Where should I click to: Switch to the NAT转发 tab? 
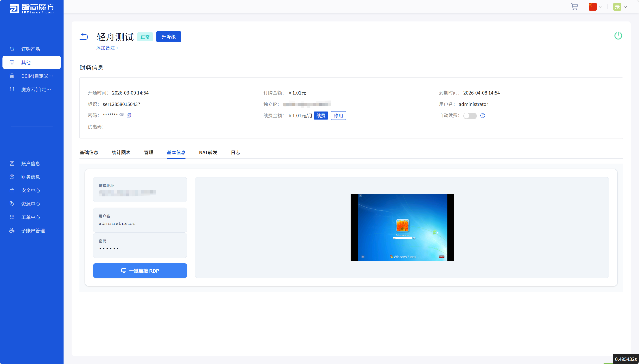[208, 152]
